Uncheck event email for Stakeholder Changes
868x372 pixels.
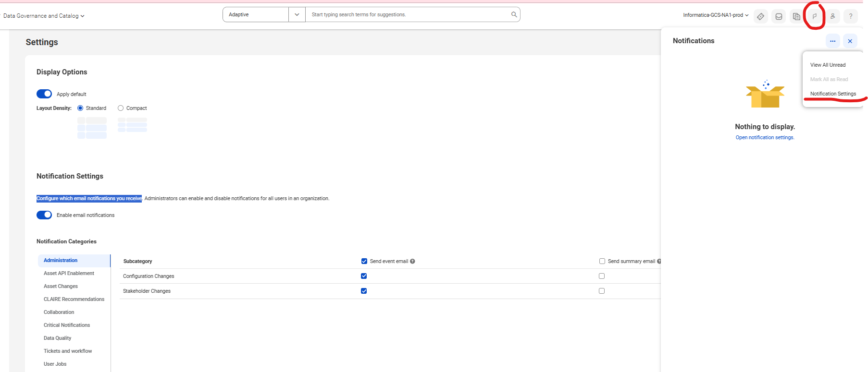pos(364,291)
